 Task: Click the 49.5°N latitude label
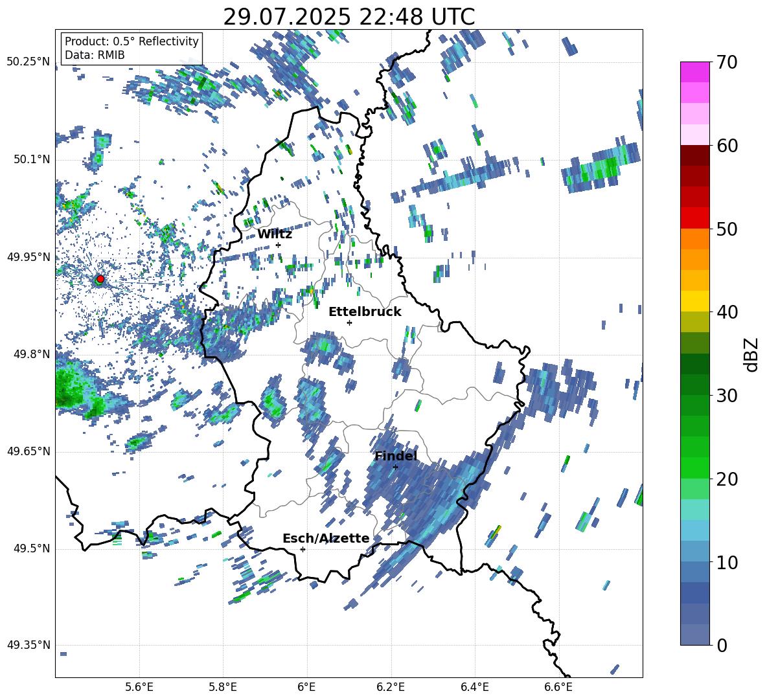point(31,548)
